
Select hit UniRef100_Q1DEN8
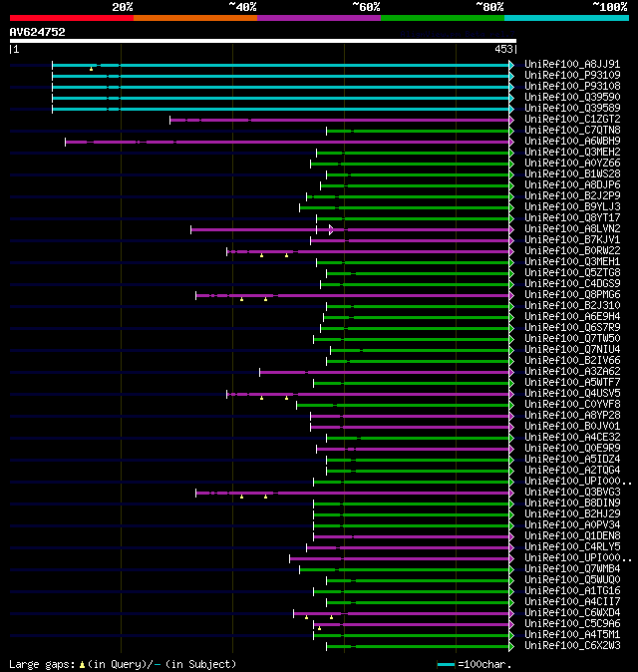click(572, 536)
